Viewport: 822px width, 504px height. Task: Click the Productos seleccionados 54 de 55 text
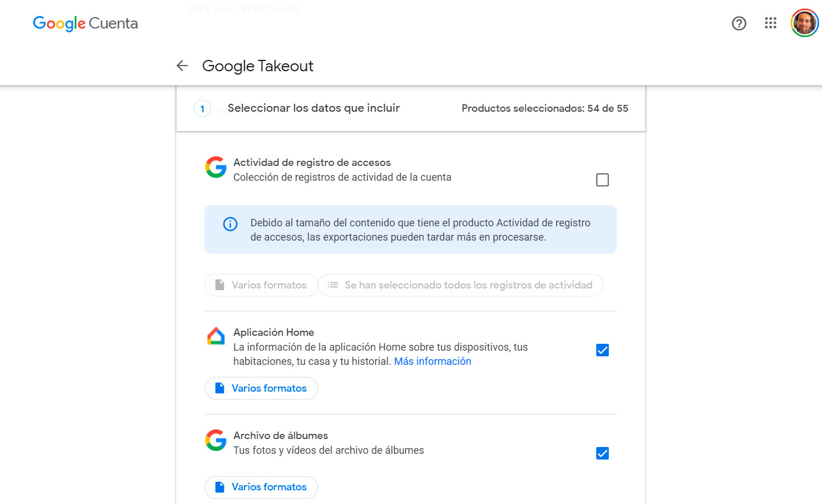tap(545, 108)
